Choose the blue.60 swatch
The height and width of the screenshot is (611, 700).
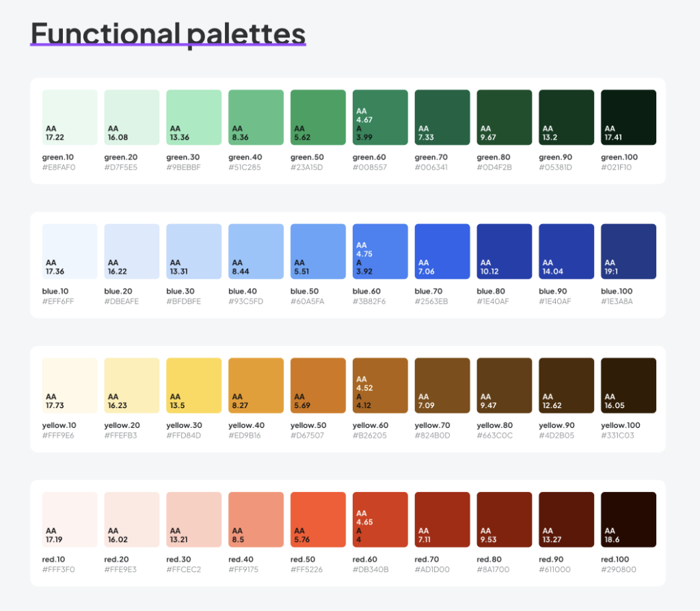click(380, 251)
